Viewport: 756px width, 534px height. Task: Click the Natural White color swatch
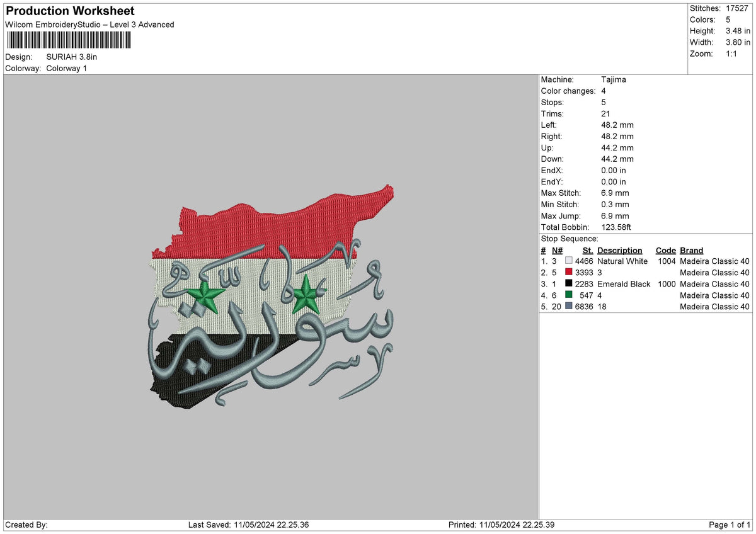pyautogui.click(x=569, y=261)
